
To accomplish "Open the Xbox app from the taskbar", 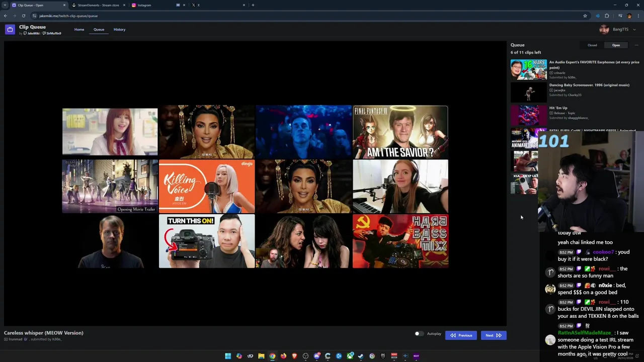I will pyautogui.click(x=350, y=356).
